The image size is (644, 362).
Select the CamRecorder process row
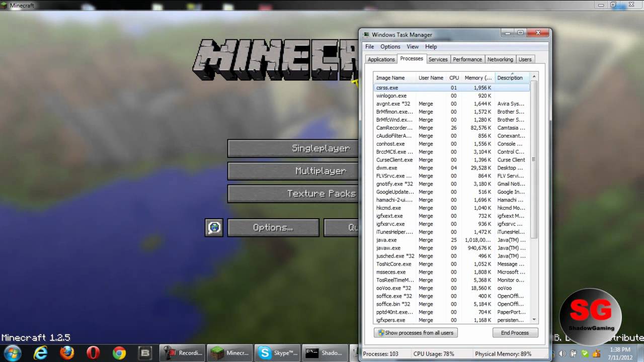tap(452, 128)
